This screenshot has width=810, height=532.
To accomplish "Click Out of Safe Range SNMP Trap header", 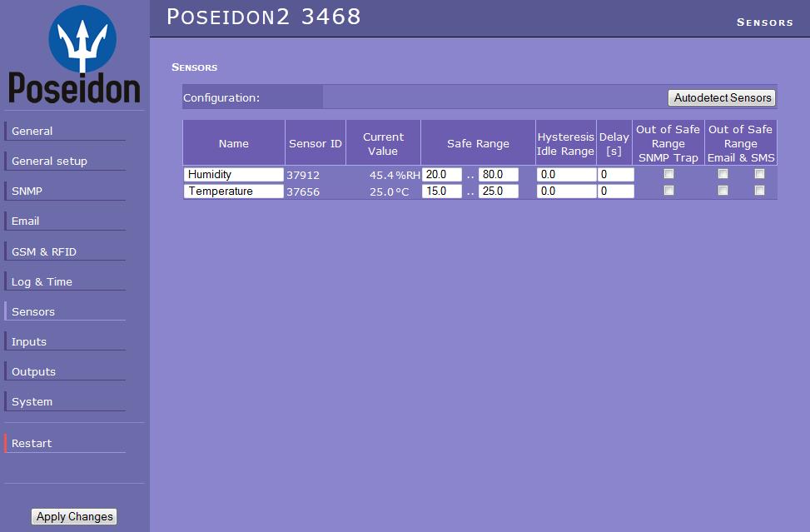I will click(668, 143).
